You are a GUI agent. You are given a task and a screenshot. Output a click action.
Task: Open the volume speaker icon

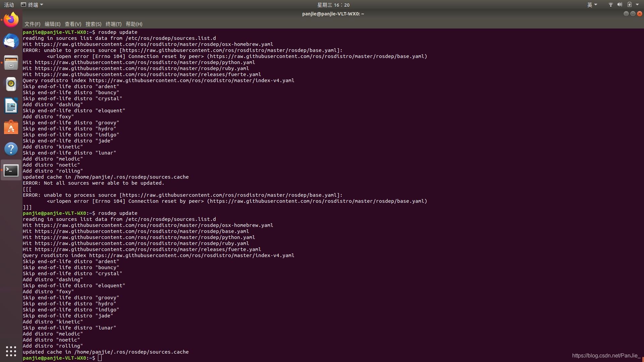point(620,5)
